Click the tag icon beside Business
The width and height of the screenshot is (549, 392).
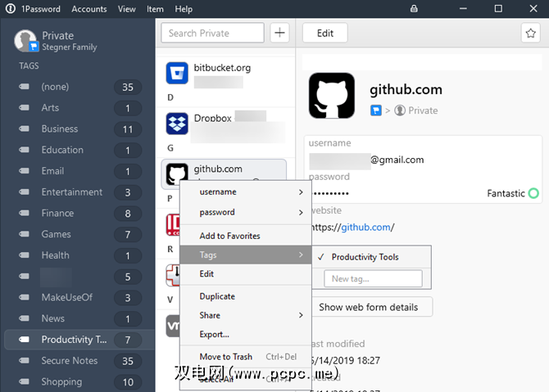tap(24, 128)
